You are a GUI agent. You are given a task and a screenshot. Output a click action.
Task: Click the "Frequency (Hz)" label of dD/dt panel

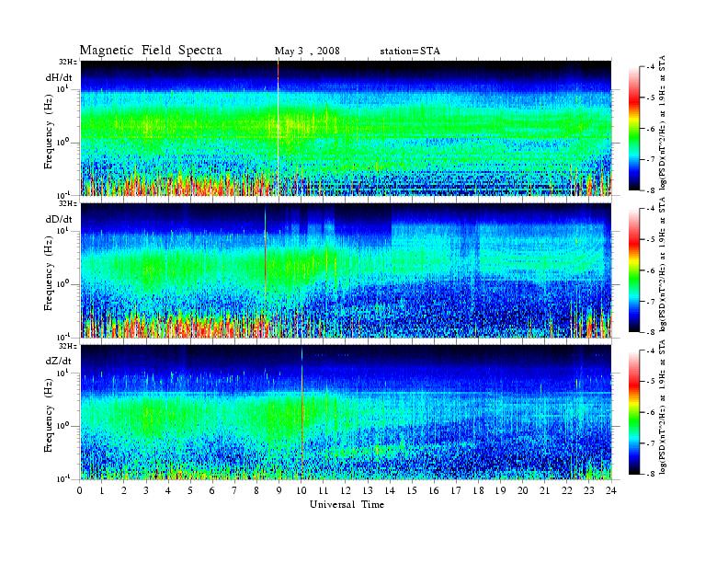tap(49, 274)
